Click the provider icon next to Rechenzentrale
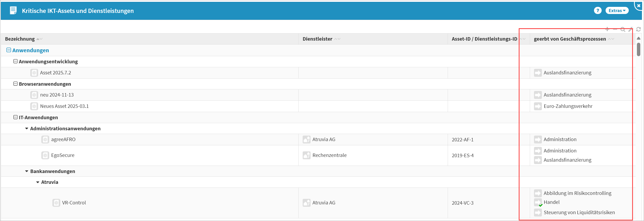The height and width of the screenshot is (221, 644). [307, 155]
